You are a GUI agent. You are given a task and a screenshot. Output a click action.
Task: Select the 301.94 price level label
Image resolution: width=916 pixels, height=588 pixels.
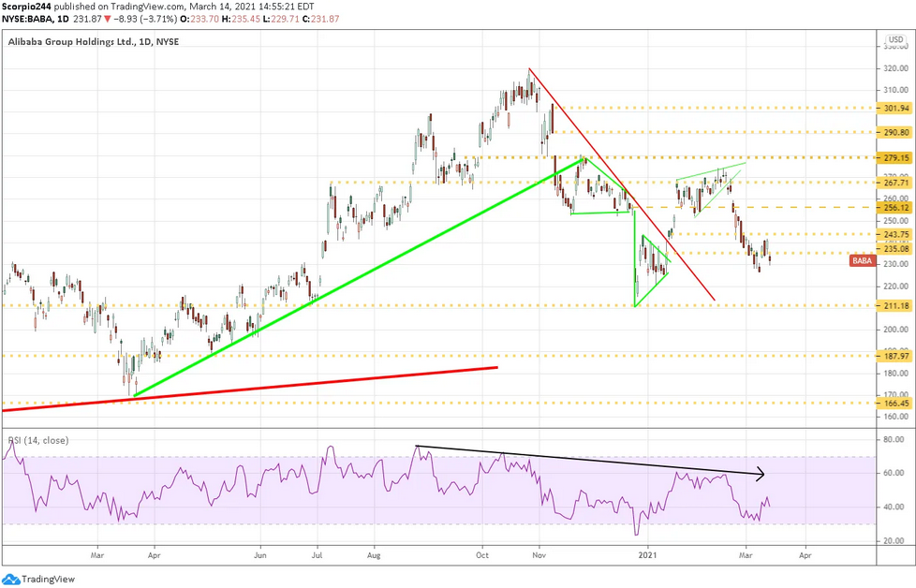[896, 108]
